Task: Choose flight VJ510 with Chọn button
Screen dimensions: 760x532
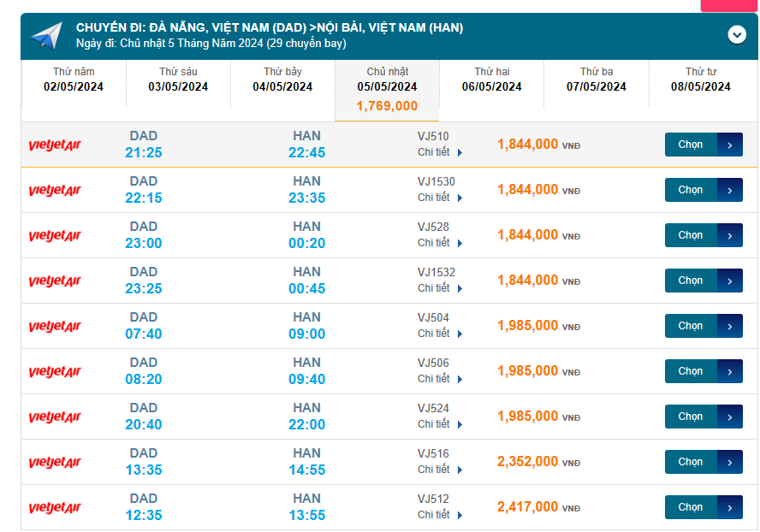Action: click(x=691, y=145)
